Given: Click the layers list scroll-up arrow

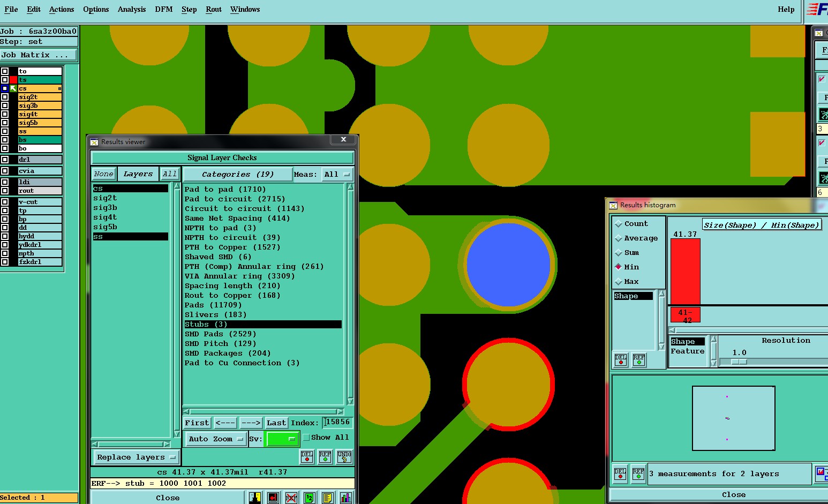Looking at the screenshot, I should [x=177, y=186].
